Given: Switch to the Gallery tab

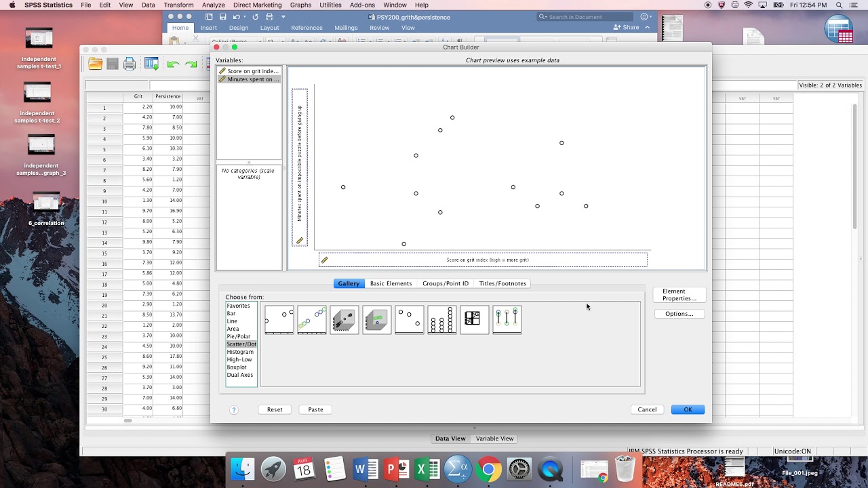Looking at the screenshot, I should pos(349,283).
